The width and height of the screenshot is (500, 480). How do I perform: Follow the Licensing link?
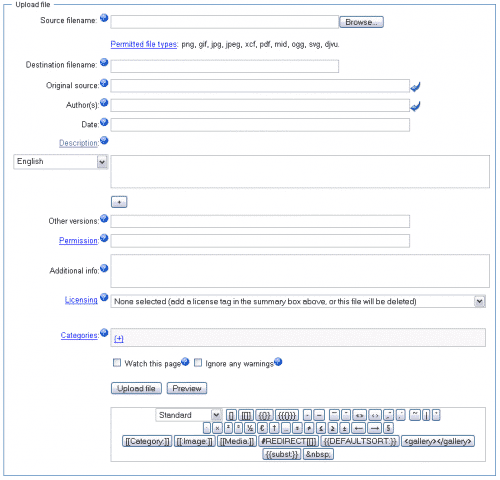(81, 300)
